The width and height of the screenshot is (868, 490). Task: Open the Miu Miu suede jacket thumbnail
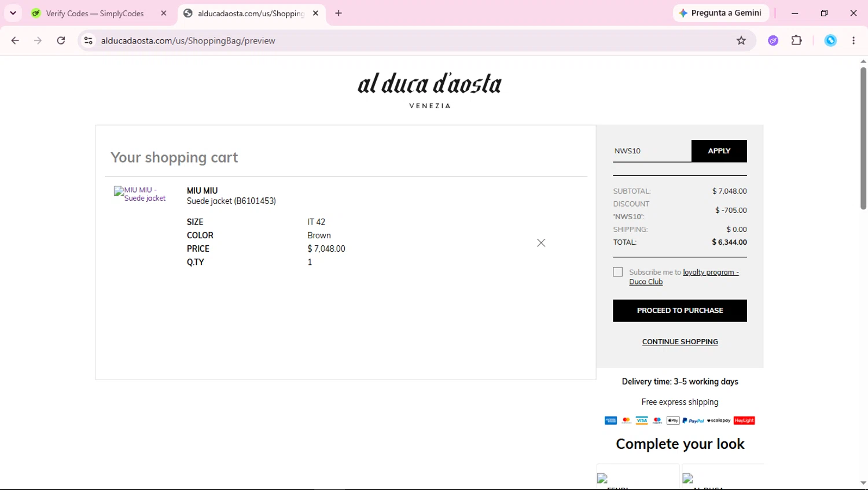pos(140,194)
